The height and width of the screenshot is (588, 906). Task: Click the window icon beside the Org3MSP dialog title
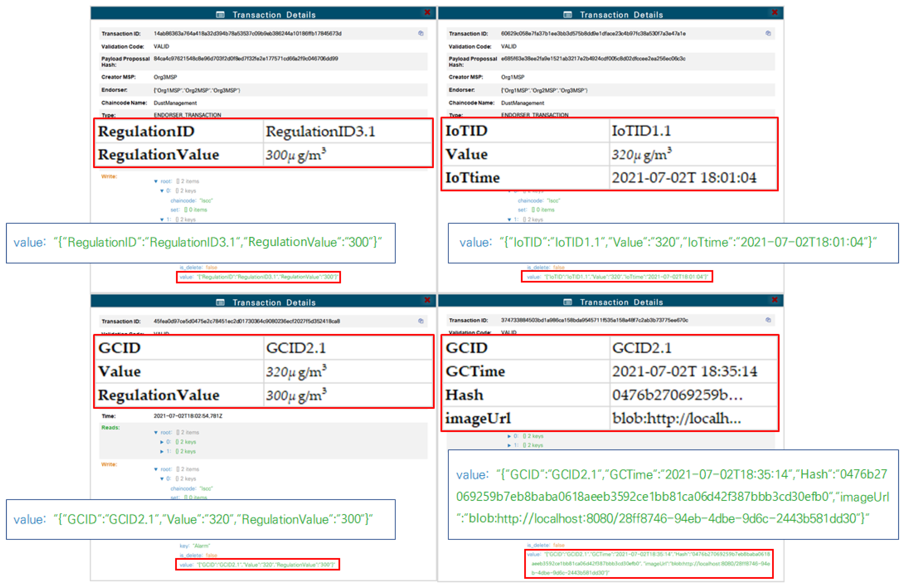220,15
